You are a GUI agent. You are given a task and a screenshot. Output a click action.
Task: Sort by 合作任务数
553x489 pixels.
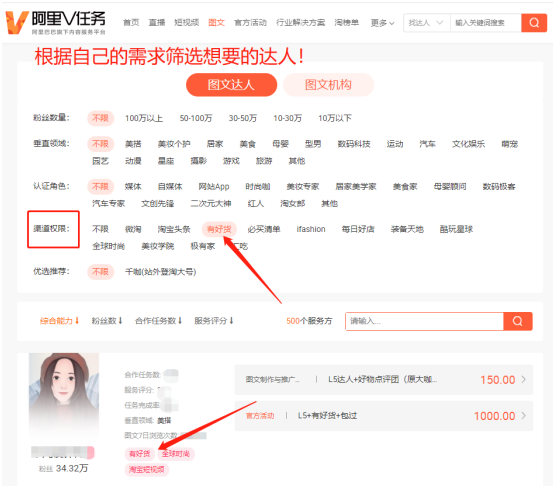(159, 321)
